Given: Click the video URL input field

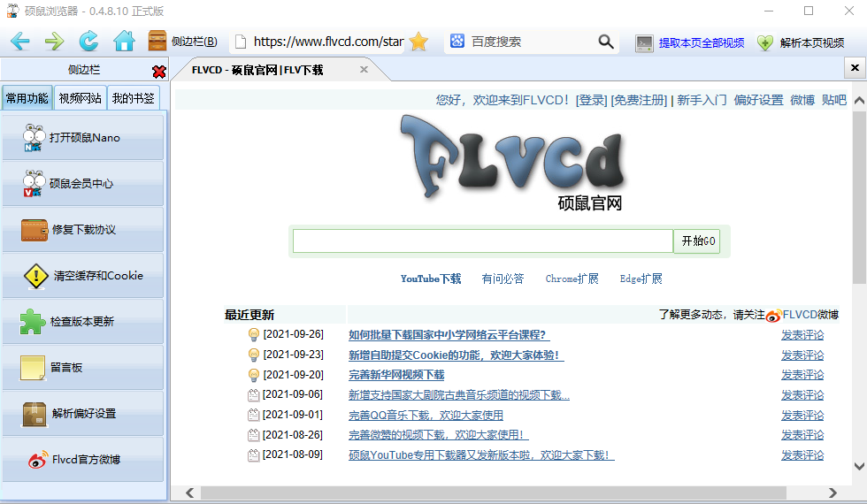Looking at the screenshot, I should pyautogui.click(x=482, y=241).
